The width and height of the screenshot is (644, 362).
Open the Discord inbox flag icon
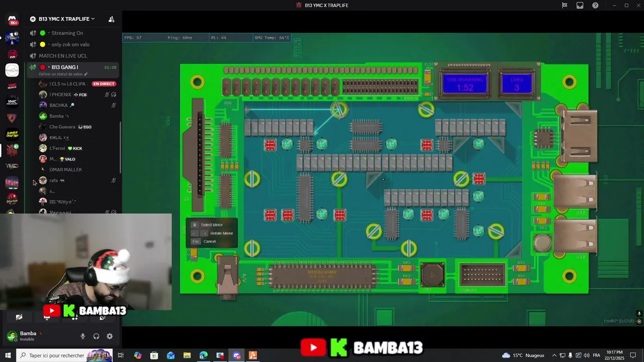click(565, 6)
